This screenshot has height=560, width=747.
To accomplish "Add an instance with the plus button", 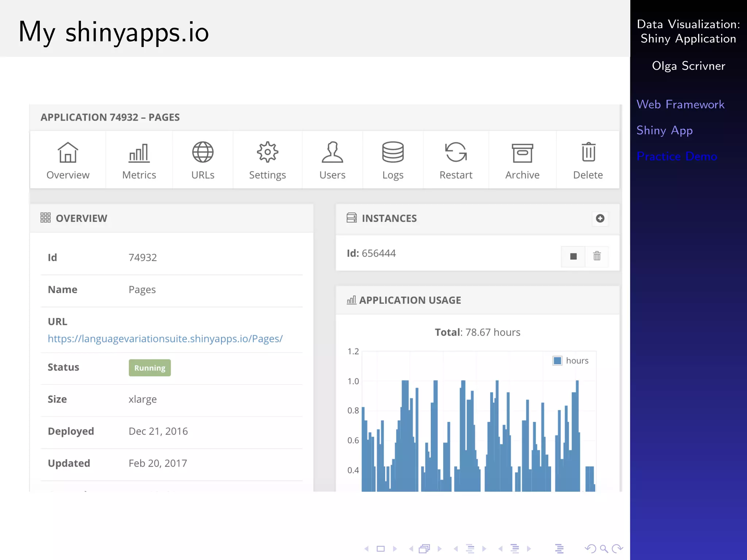I will click(x=600, y=218).
